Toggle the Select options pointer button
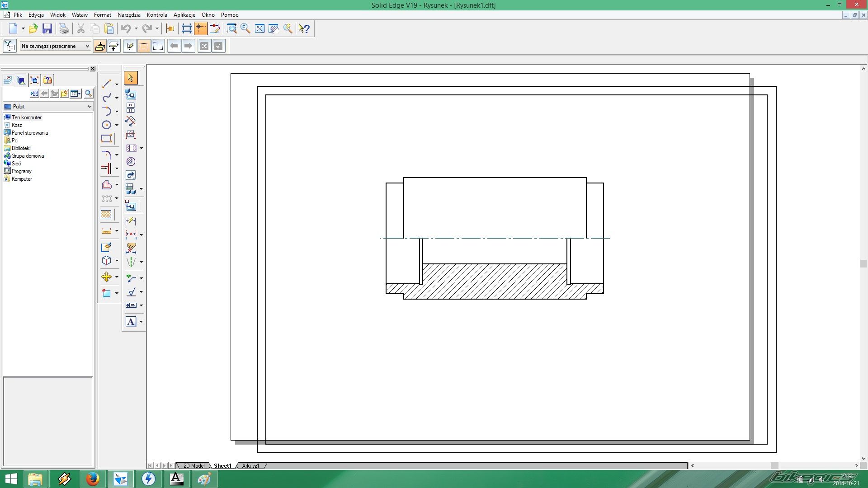Screen dimensions: 868x488 130,46
